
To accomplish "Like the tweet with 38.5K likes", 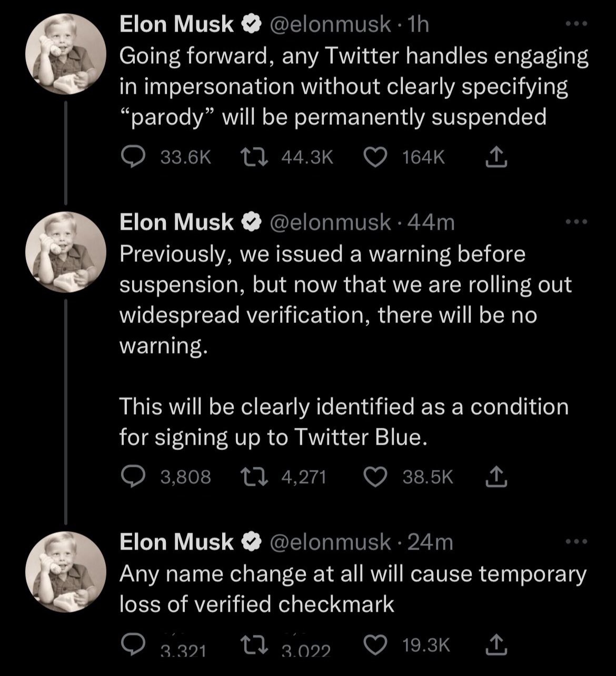I will [376, 477].
